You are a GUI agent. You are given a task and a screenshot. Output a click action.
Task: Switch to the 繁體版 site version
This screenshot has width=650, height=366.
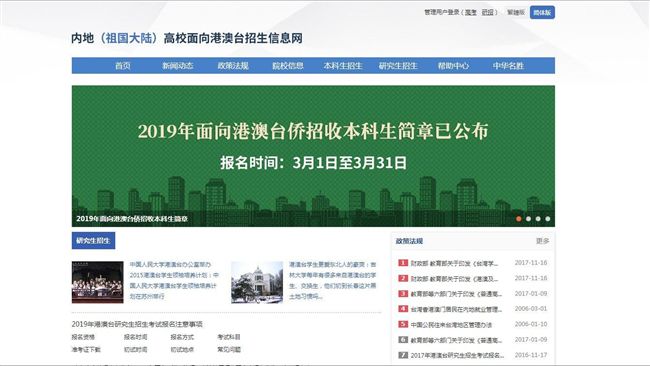[x=516, y=12]
